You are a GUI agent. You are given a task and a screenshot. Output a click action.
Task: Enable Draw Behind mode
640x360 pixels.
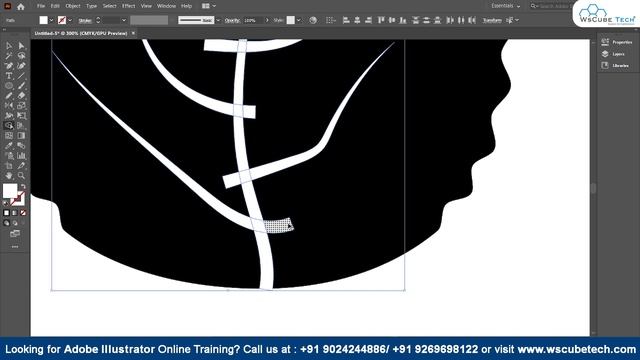click(x=15, y=223)
